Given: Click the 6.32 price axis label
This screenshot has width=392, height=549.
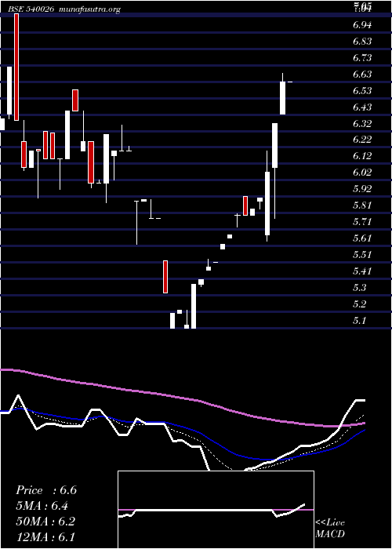Looking at the screenshot, I should coord(362,124).
